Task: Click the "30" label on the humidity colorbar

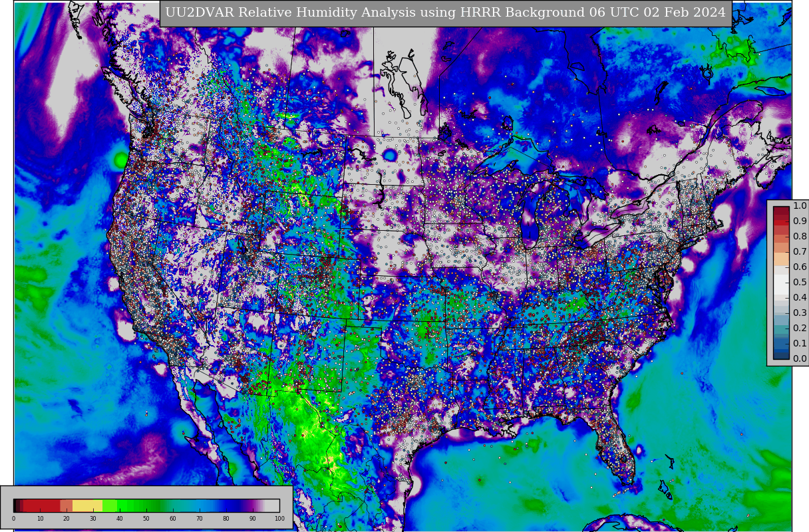Action: (x=93, y=518)
